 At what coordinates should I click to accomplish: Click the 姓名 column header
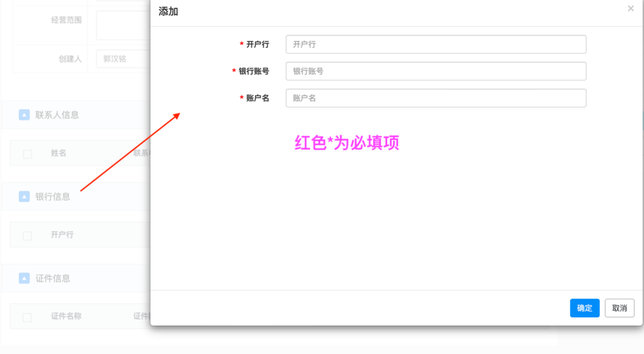[x=59, y=153]
